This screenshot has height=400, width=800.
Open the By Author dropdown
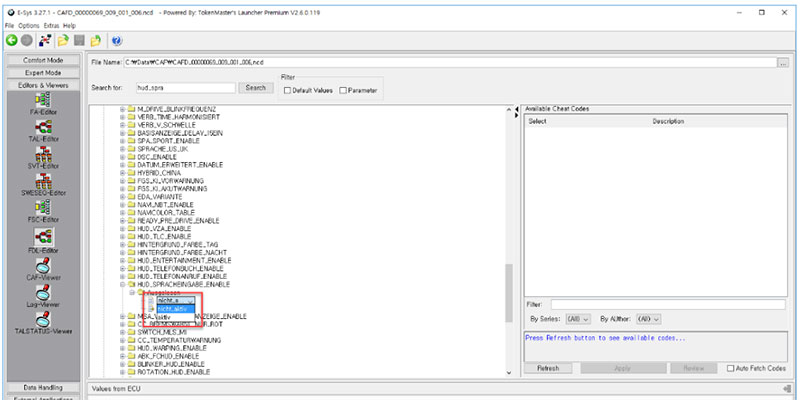(x=648, y=319)
